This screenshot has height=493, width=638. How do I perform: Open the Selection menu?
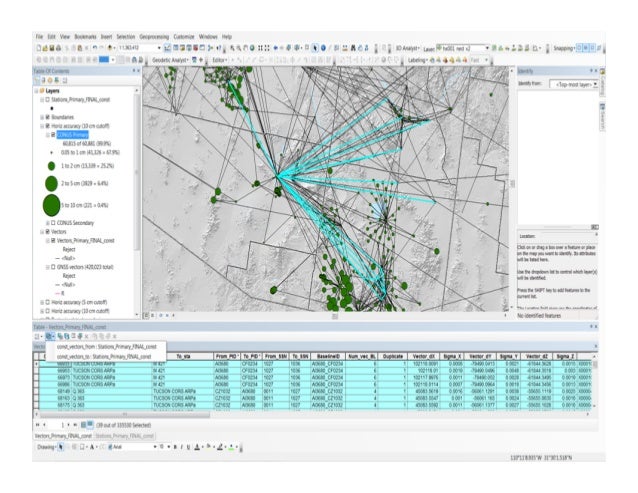(x=126, y=37)
